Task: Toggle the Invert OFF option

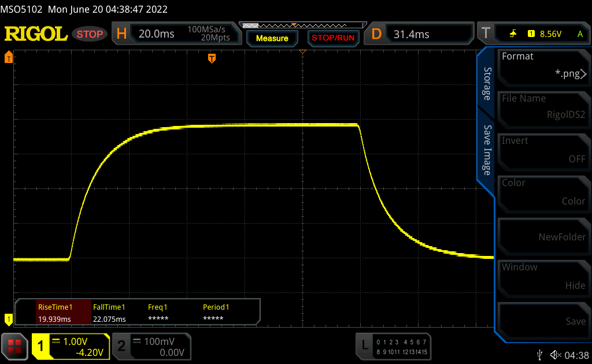Action: point(543,150)
